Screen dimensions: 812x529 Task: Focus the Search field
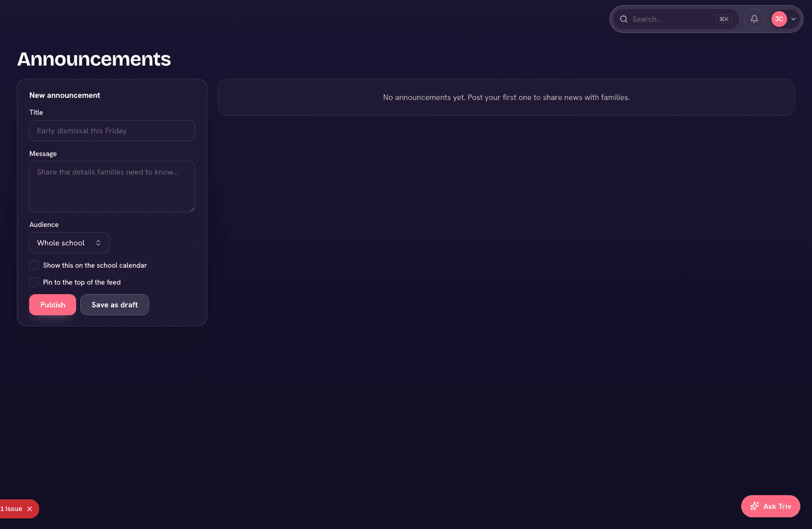676,19
